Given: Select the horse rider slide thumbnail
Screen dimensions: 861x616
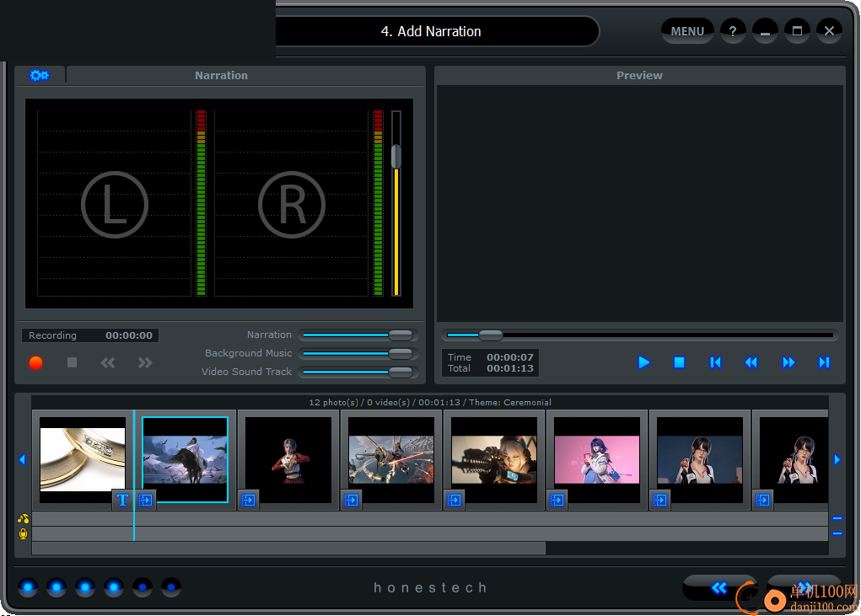Looking at the screenshot, I should coord(185,459).
